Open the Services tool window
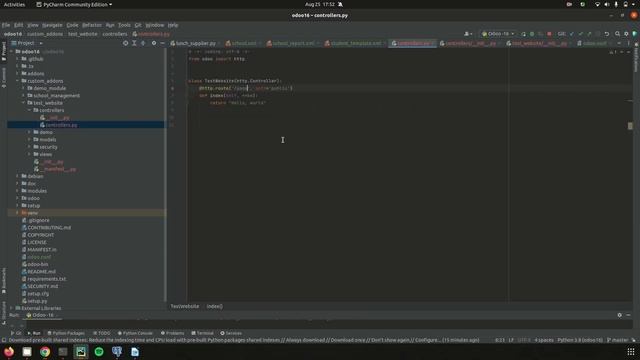The image size is (640, 360). pyautogui.click(x=231, y=333)
